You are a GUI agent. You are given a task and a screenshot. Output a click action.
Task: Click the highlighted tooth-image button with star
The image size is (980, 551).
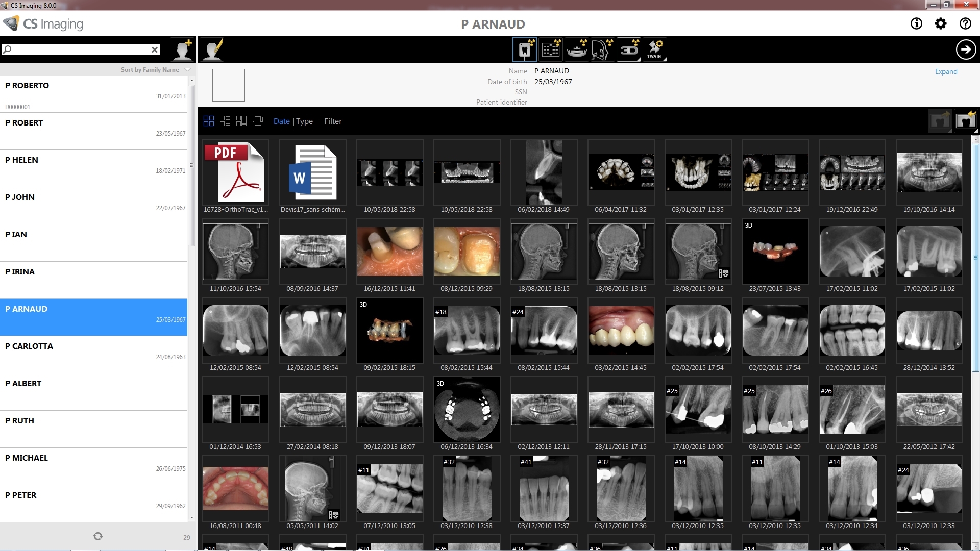[966, 121]
